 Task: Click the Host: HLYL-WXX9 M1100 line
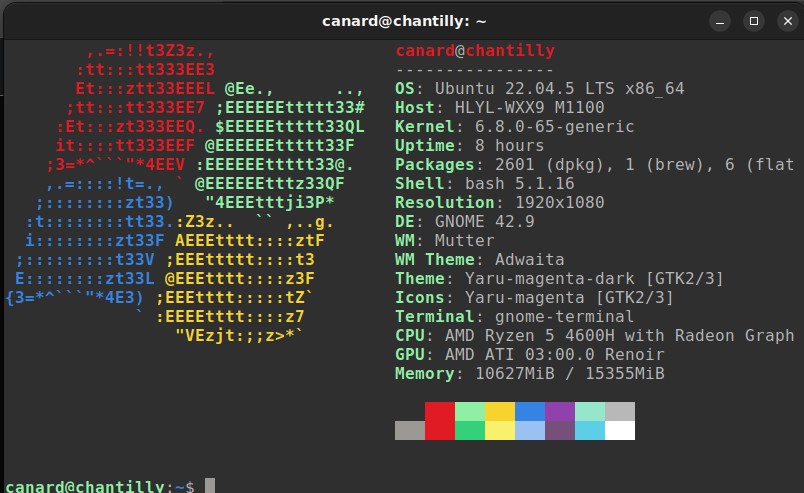tap(499, 107)
